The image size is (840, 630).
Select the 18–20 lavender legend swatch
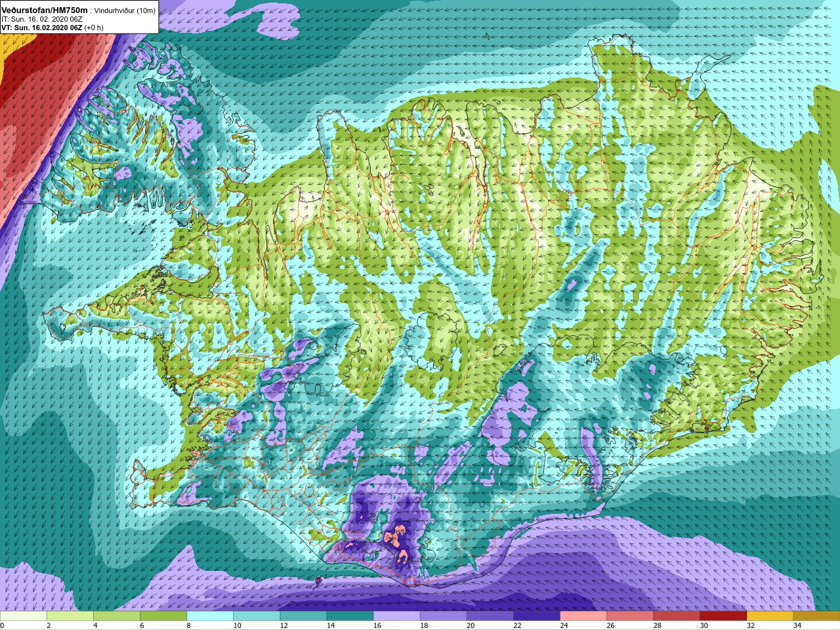(x=443, y=616)
